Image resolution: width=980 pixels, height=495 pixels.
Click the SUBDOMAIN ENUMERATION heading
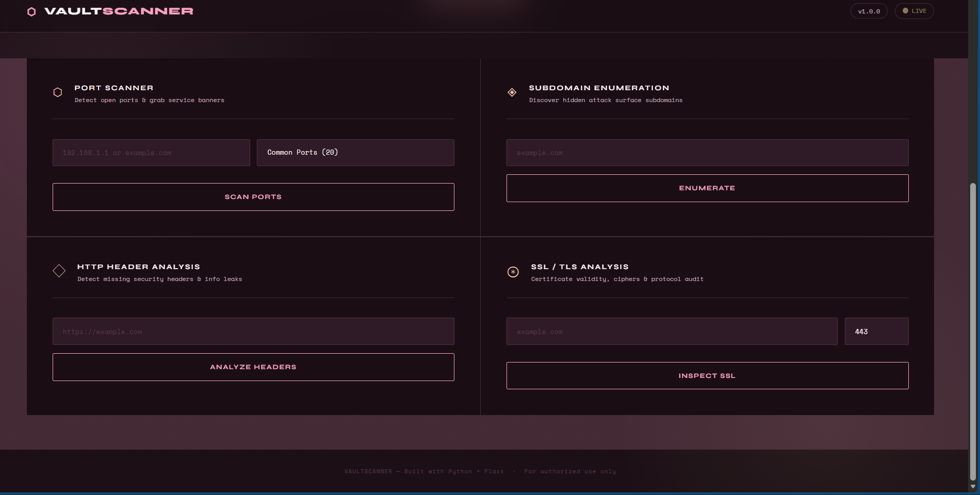(599, 88)
